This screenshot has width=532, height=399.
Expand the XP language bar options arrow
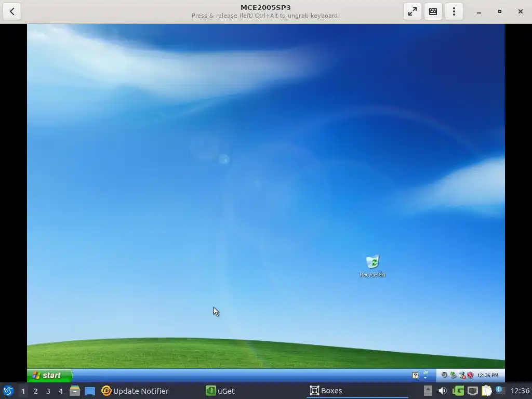tap(425, 378)
